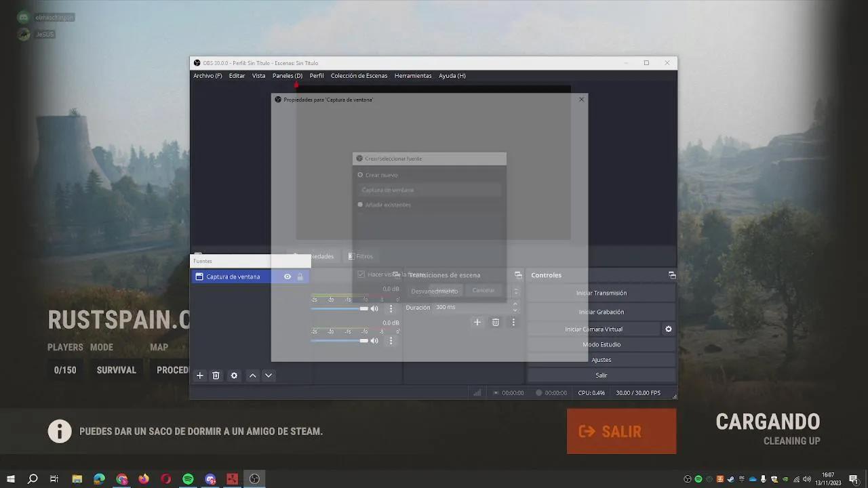The image size is (868, 488).
Task: Open the Ayuda (H) menu
Action: pyautogui.click(x=452, y=76)
